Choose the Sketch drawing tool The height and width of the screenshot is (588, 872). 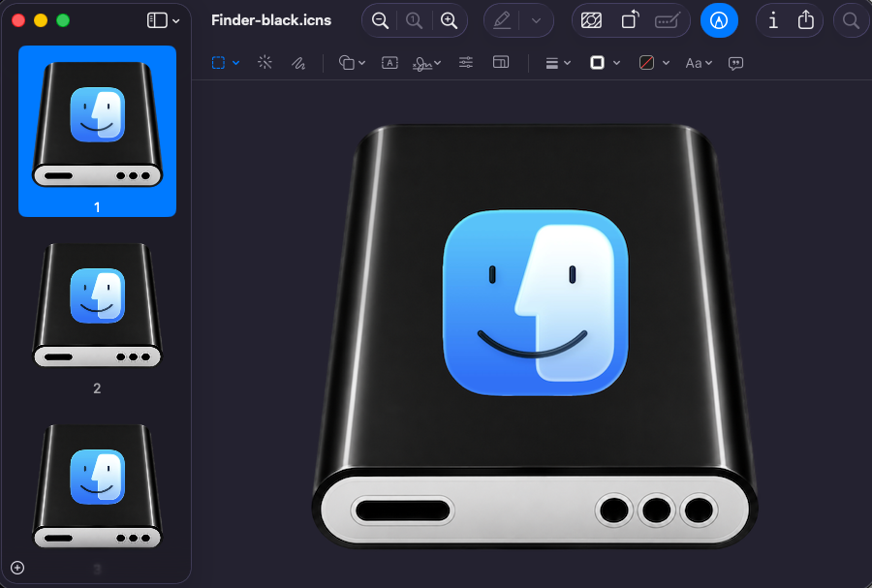(298, 63)
